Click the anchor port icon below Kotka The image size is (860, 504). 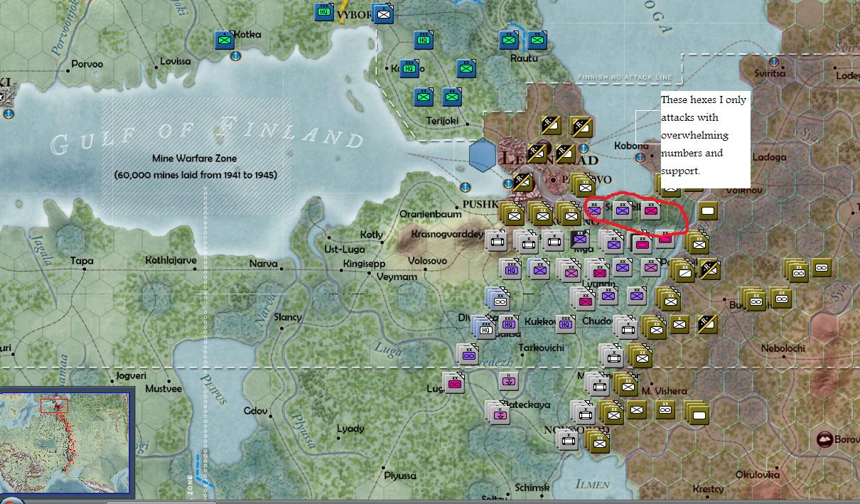235,55
